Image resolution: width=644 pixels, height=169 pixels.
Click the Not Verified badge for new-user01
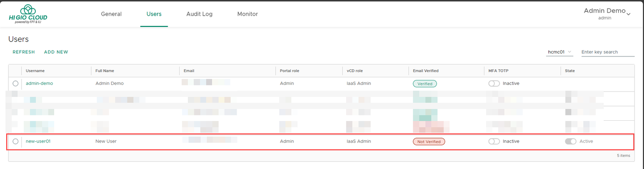(429, 141)
